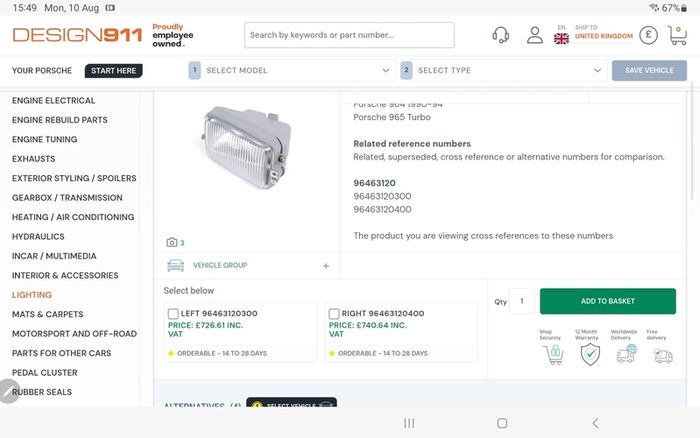This screenshot has width=700, height=438.
Task: Open the Engine Electrical category
Action: (54, 100)
